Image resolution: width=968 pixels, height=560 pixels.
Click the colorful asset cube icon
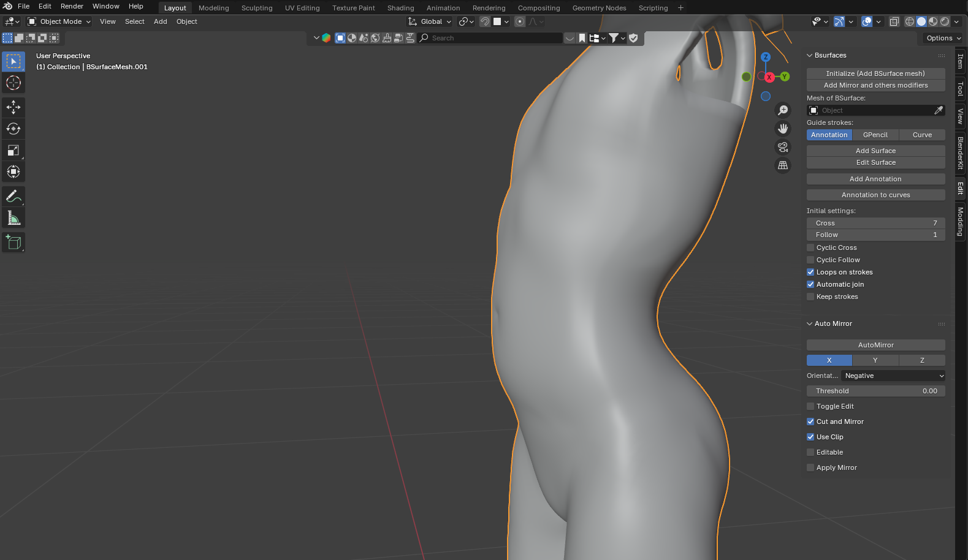point(326,38)
